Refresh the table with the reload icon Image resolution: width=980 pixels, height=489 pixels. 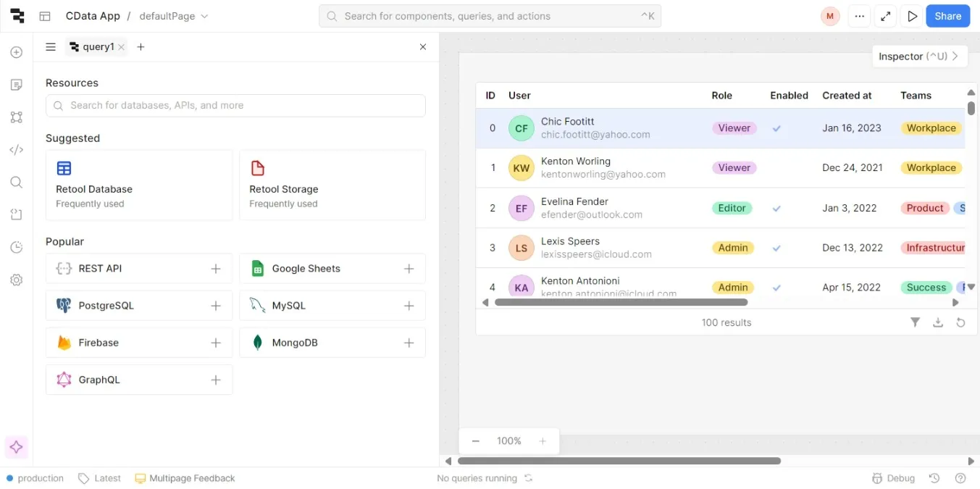click(x=960, y=322)
